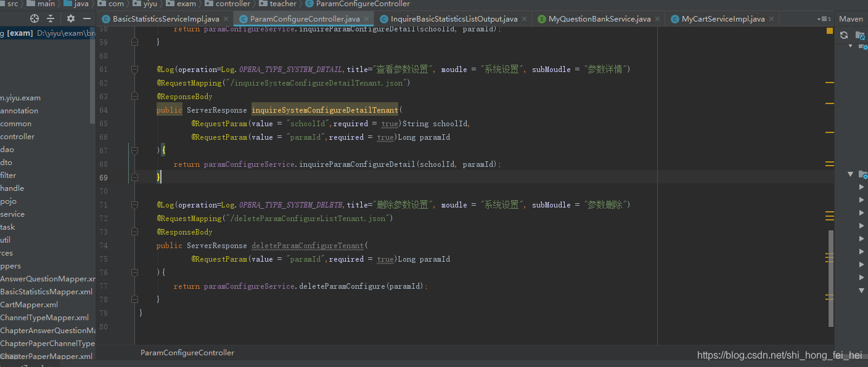Close the MyQuestionBankService.java tab

click(657, 19)
